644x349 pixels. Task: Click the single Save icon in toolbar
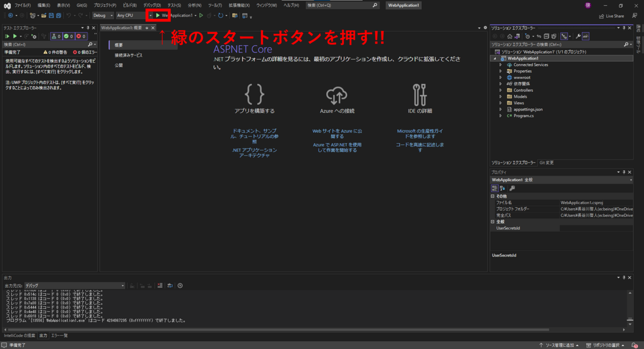(51, 15)
